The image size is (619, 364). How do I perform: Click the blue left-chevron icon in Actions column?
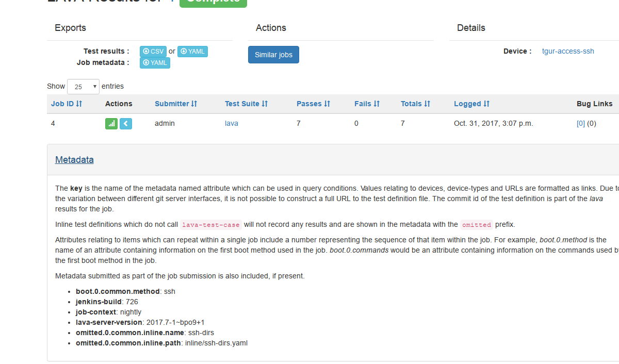(126, 124)
